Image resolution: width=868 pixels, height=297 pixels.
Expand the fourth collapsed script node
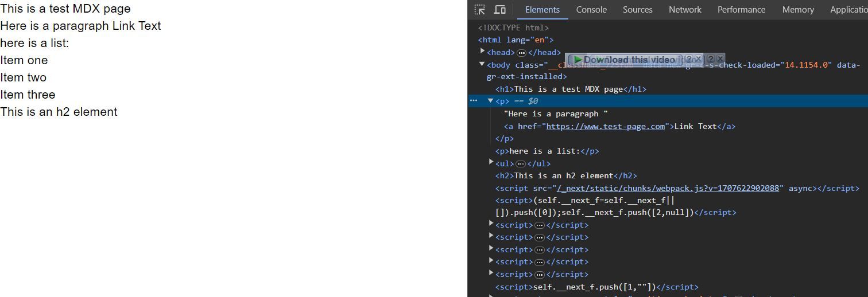[x=491, y=261]
